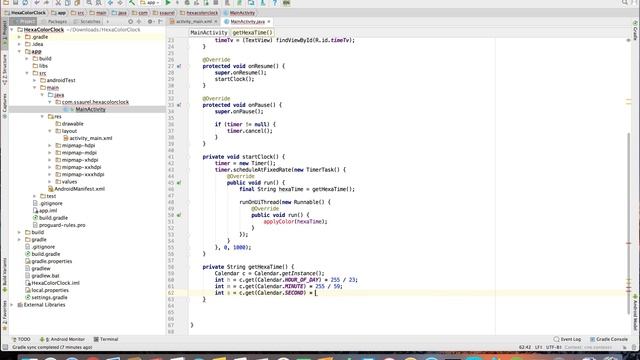Viewport: 640px width, 360px height.
Task: Click the Help question mark icon
Action: tap(275, 2)
